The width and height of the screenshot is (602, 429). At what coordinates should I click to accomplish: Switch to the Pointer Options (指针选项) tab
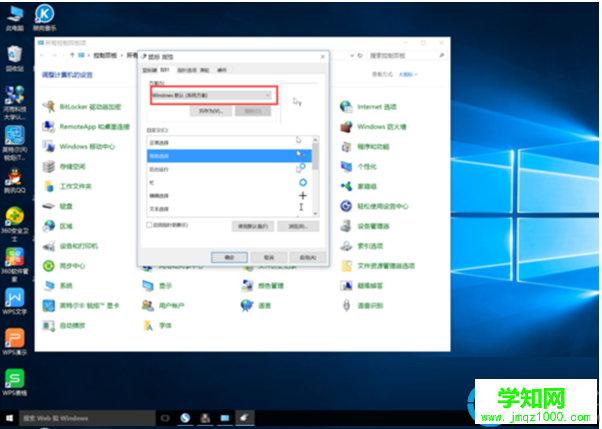[x=187, y=70]
